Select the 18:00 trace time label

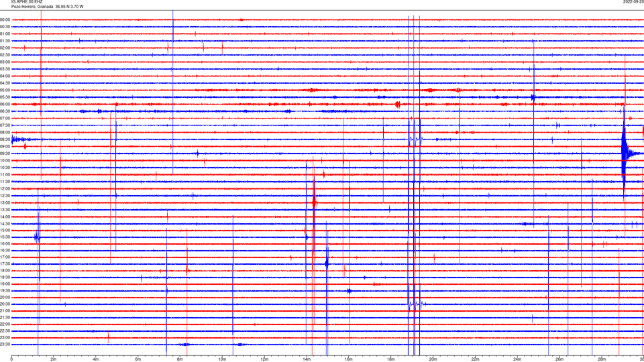tap(5, 270)
